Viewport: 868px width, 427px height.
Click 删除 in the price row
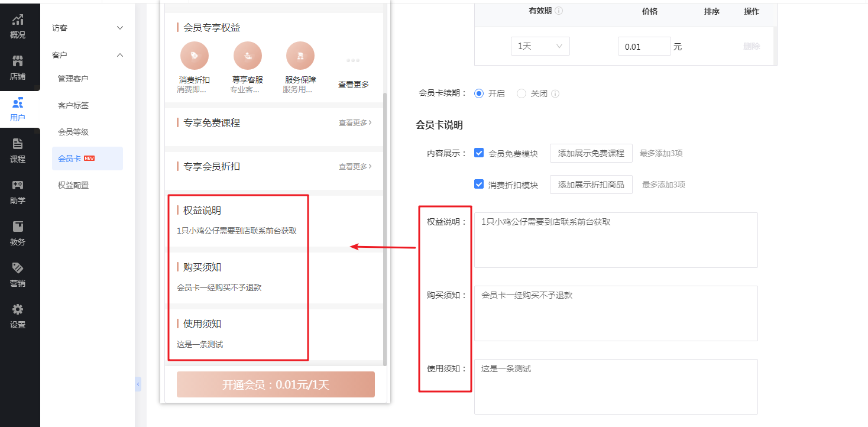click(752, 46)
